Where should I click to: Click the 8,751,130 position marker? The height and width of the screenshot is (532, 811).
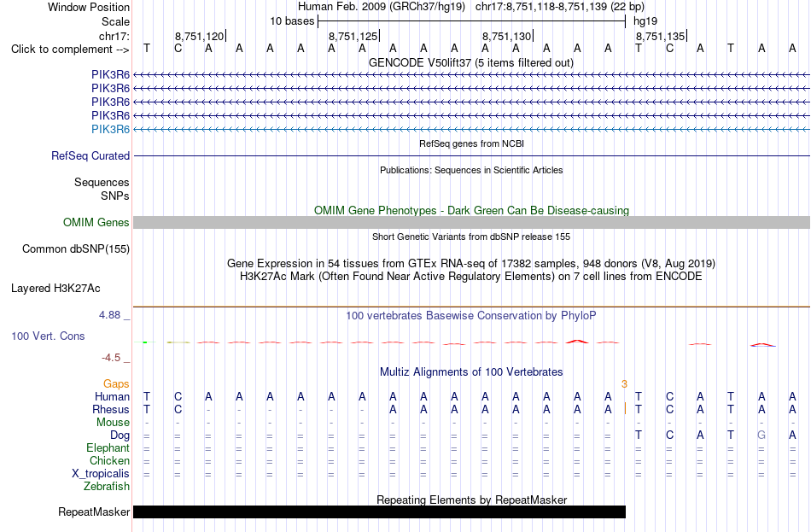click(x=507, y=36)
